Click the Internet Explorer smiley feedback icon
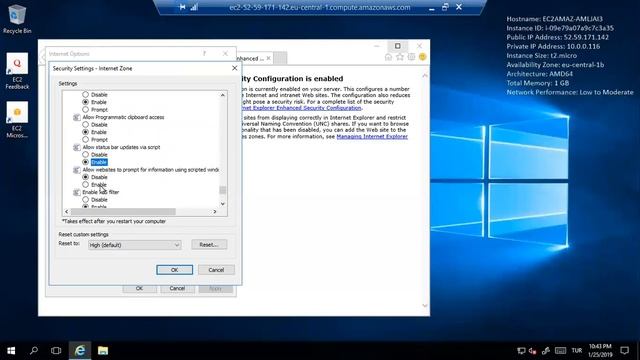640x360 pixels. (422, 57)
